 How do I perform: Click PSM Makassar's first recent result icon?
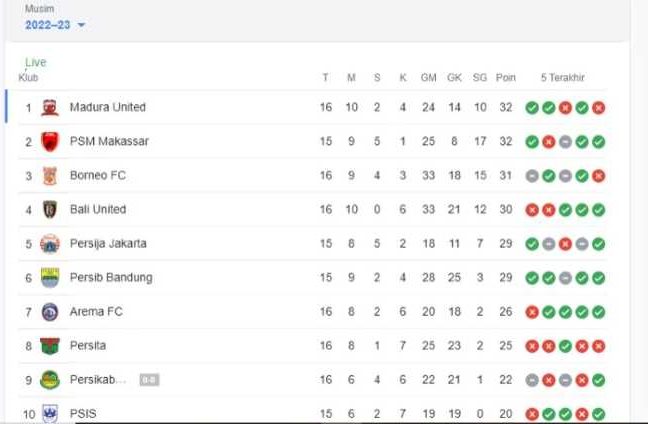(532, 142)
